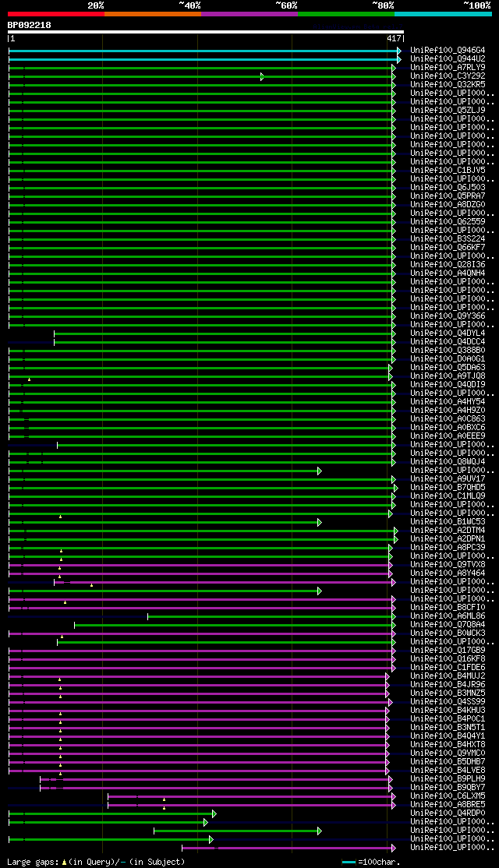Open the UniRef100_Q5ZLJ9 entry
Image resolution: width=499 pixels, height=868 pixels.
click(x=448, y=110)
